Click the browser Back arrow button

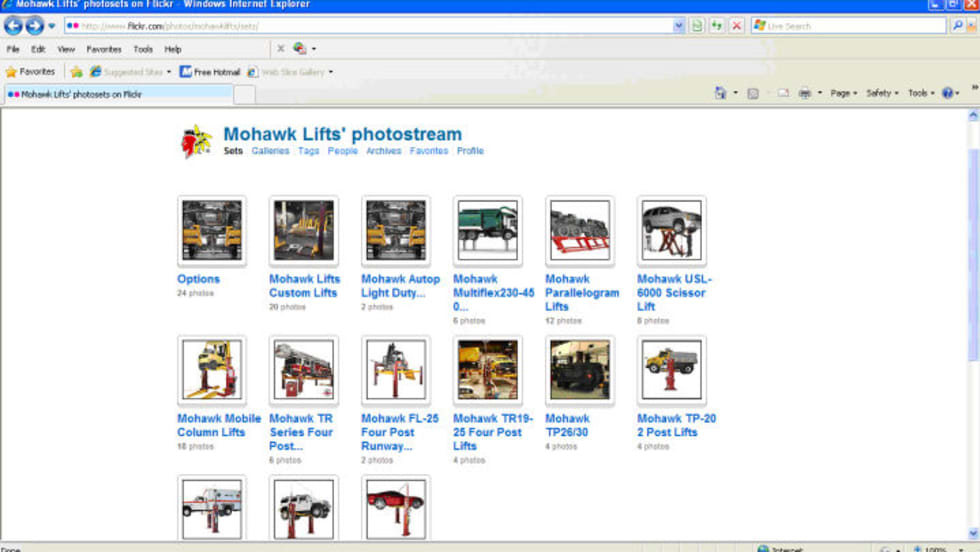click(14, 26)
